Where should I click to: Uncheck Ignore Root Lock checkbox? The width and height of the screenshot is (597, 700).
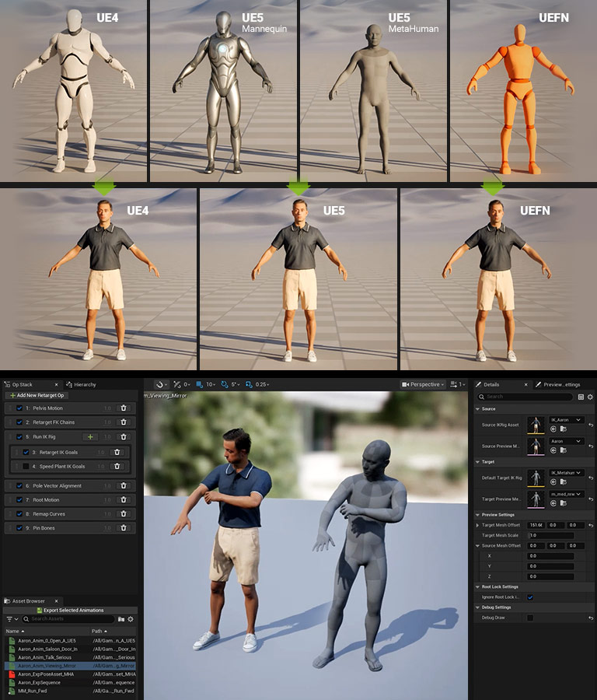click(x=530, y=597)
